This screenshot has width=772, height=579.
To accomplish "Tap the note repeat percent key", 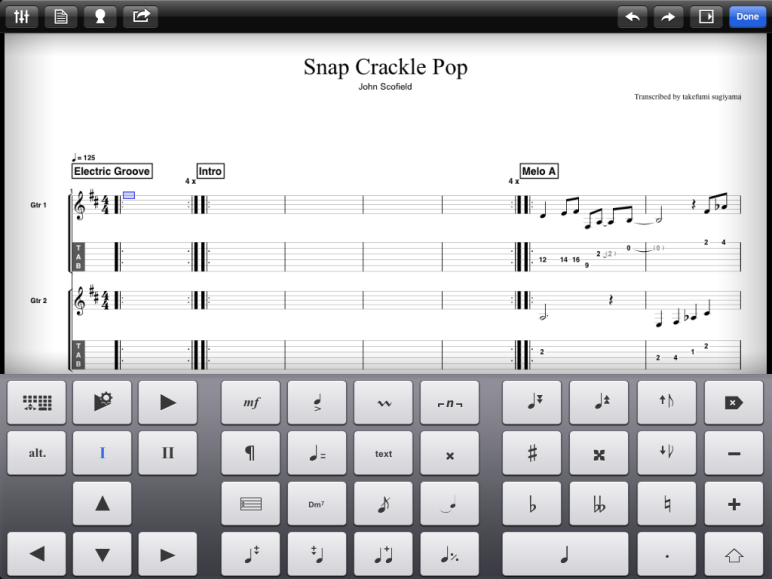I will tap(450, 554).
